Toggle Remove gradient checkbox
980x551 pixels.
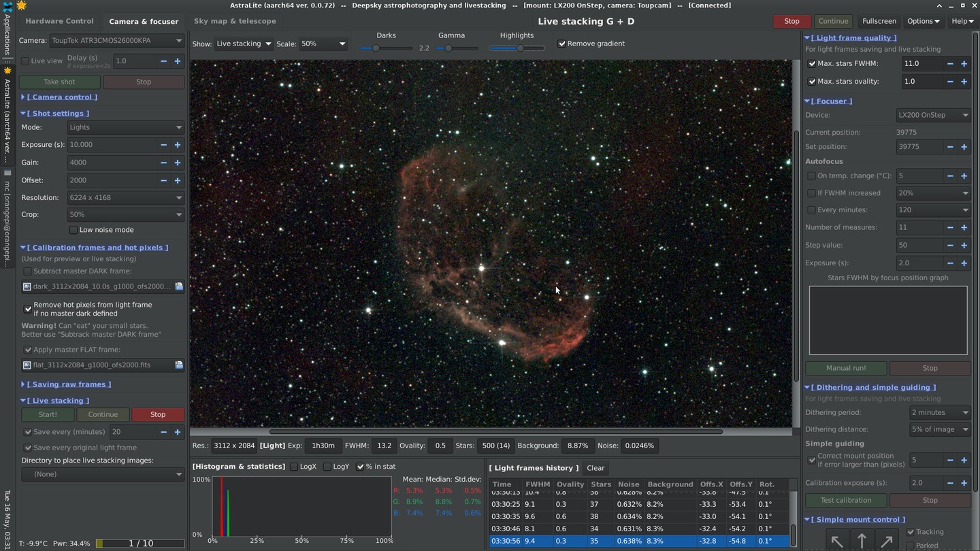coord(562,44)
